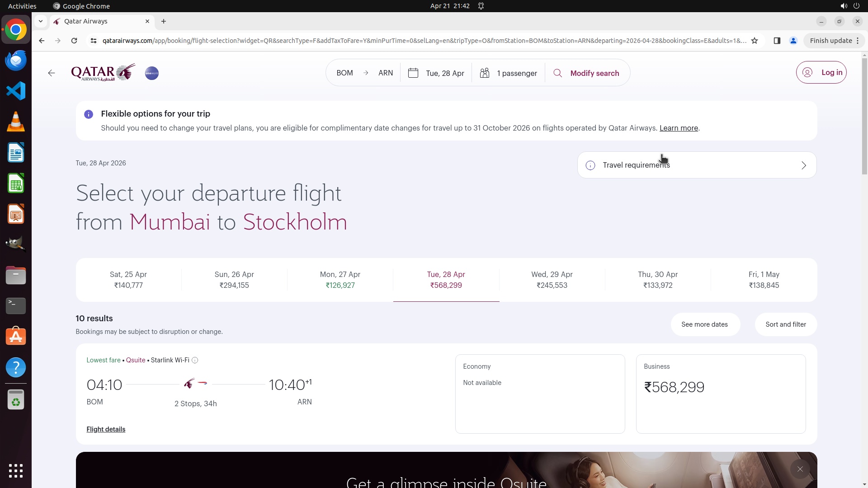Open Flight details for 04:10 flight

click(106, 429)
